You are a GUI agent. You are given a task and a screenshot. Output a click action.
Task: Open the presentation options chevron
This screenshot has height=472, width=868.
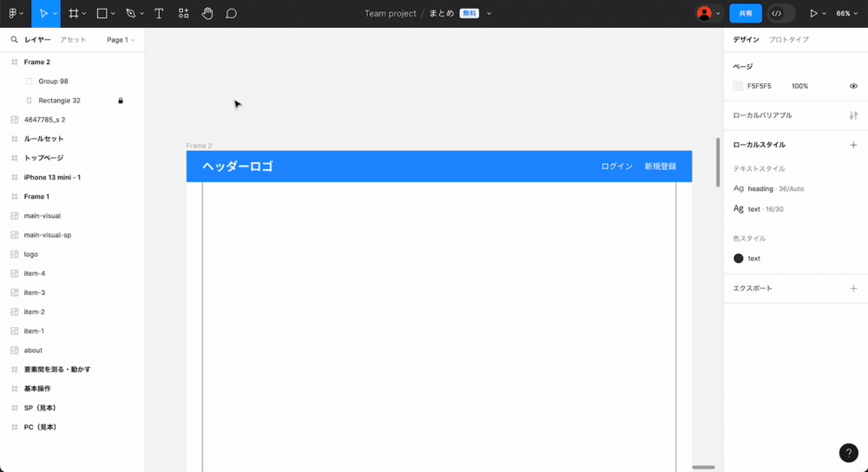pyautogui.click(x=824, y=14)
